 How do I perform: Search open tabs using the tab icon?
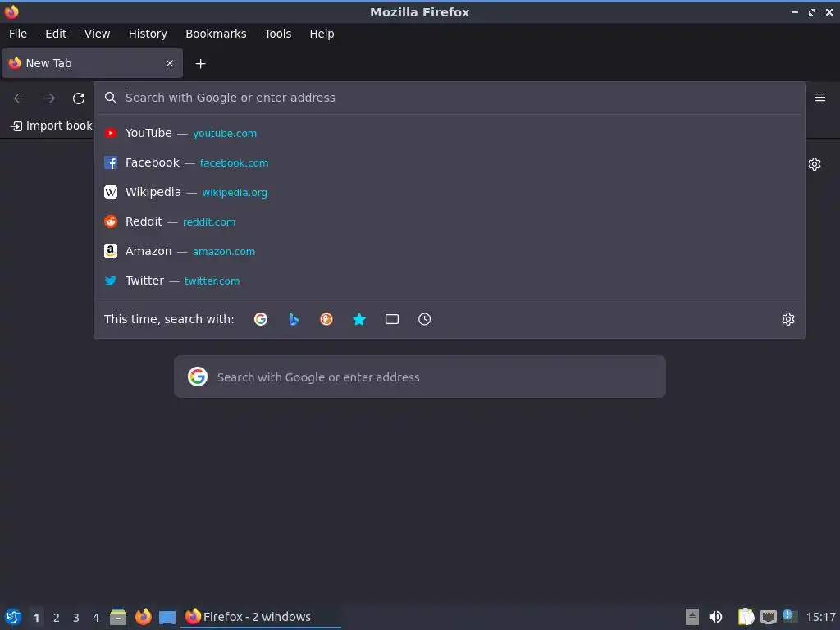click(x=392, y=319)
